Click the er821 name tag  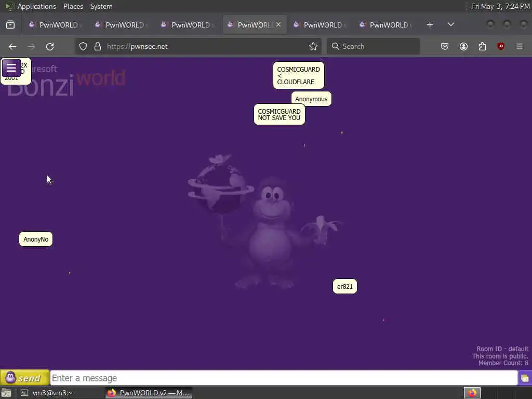(x=345, y=286)
